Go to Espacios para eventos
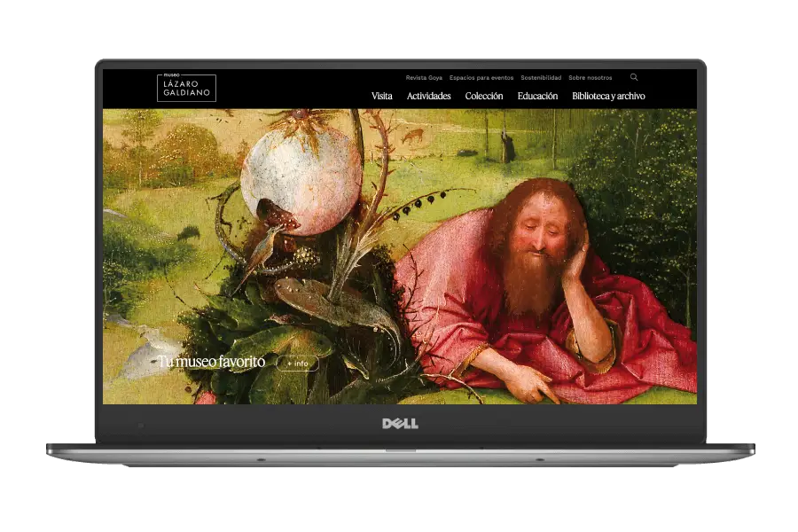 click(481, 78)
